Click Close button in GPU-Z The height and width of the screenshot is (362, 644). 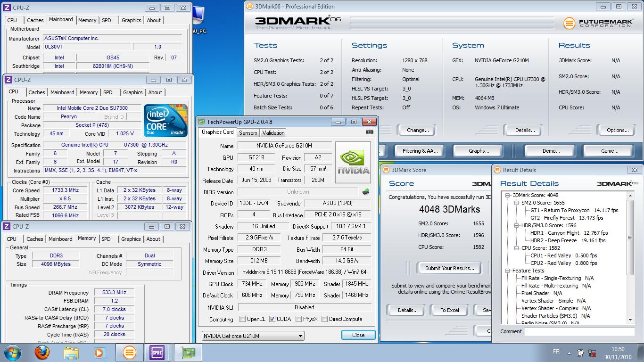358,335
